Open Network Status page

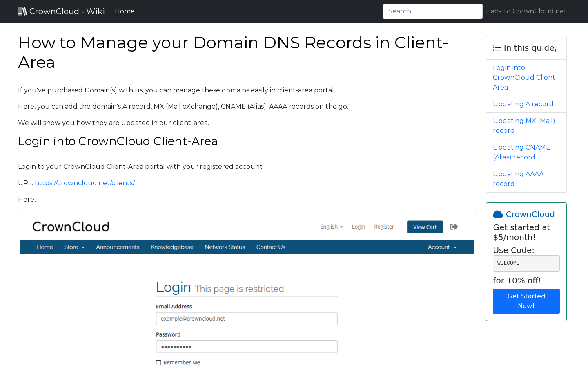point(225,247)
